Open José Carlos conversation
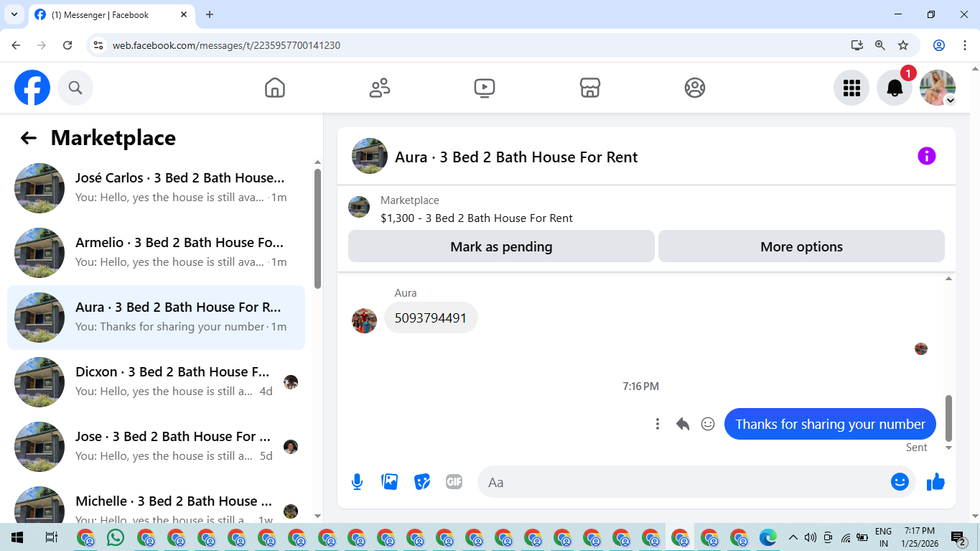Image resolution: width=980 pixels, height=551 pixels. pyautogui.click(x=156, y=188)
